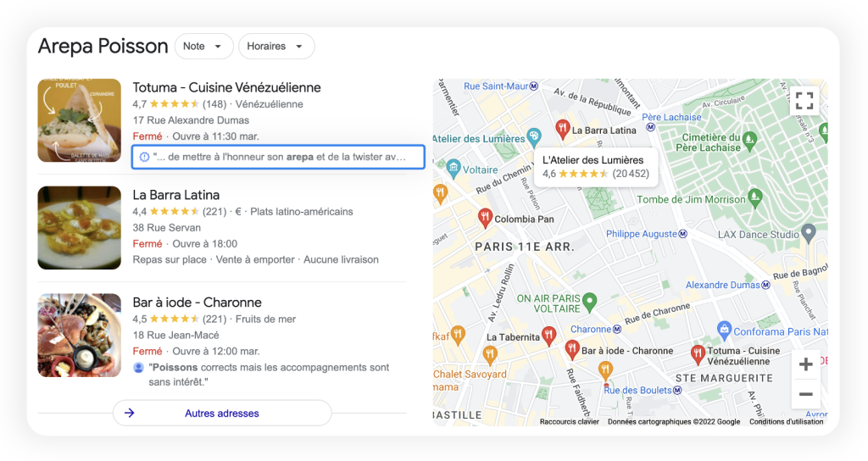The width and height of the screenshot is (868, 461).
Task: Click L'Atelier des Lumières info popup
Action: tap(596, 167)
